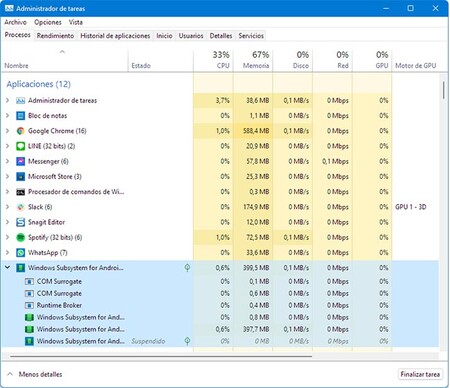
Task: Sort by the GPU column header
Action: pos(372,60)
